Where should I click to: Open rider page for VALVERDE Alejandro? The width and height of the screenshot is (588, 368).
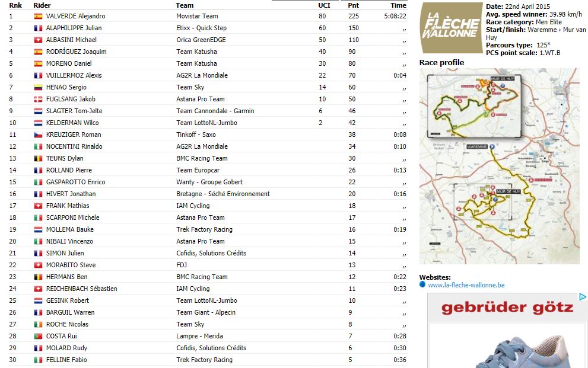(x=75, y=16)
